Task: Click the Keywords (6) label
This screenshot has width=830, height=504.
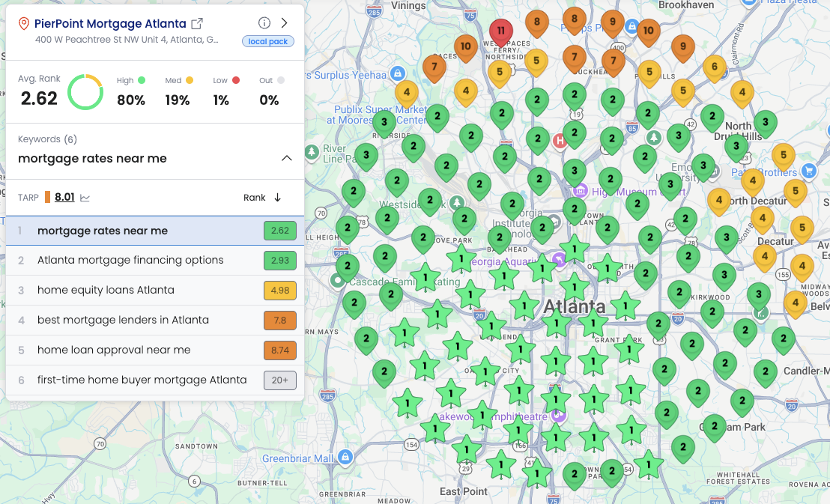Action: [48, 139]
